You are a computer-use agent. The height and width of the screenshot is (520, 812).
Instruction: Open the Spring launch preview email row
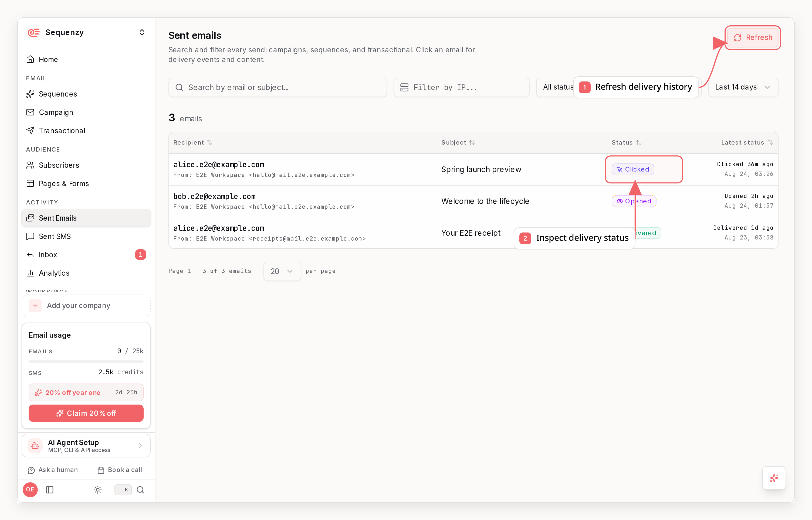[473, 169]
